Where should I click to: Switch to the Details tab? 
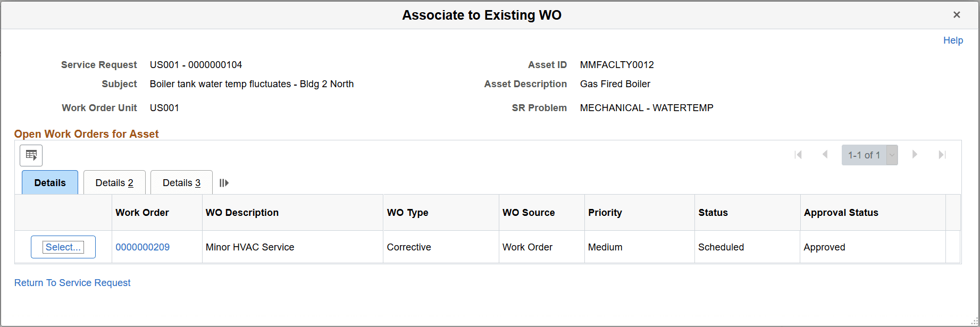click(x=49, y=182)
